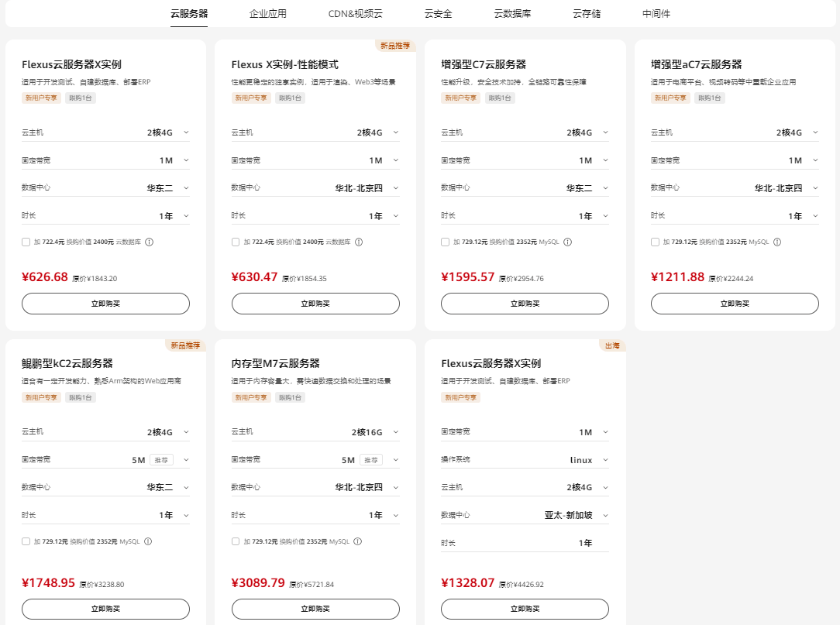Expand 固定带宽 1M dropdown on 增强型aC7云服务器

pos(735,160)
